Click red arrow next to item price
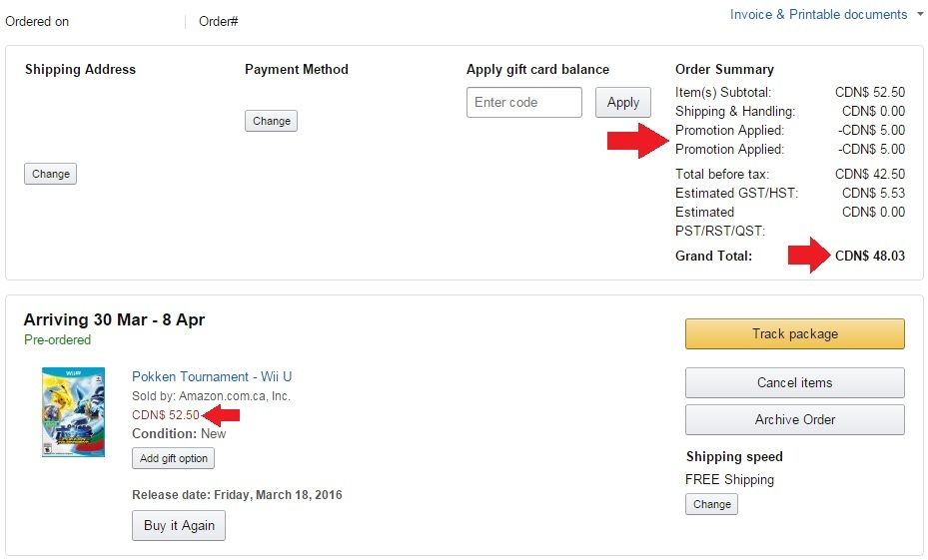The width and height of the screenshot is (928, 560). click(222, 415)
